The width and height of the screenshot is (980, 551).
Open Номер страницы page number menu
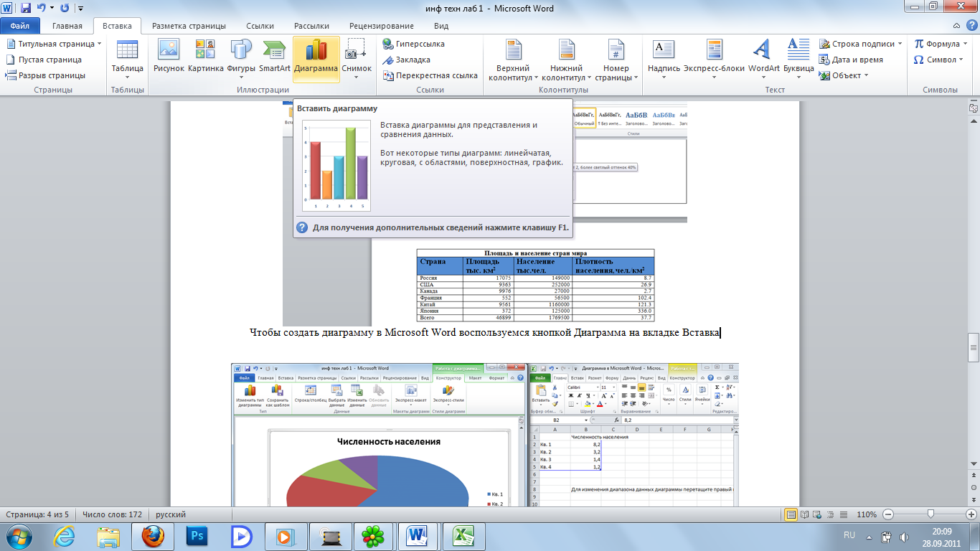(616, 60)
